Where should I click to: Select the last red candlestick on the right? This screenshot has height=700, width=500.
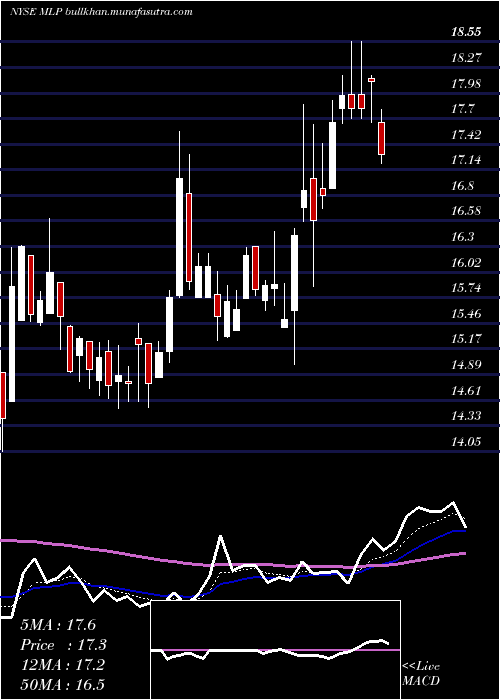pyautogui.click(x=381, y=138)
